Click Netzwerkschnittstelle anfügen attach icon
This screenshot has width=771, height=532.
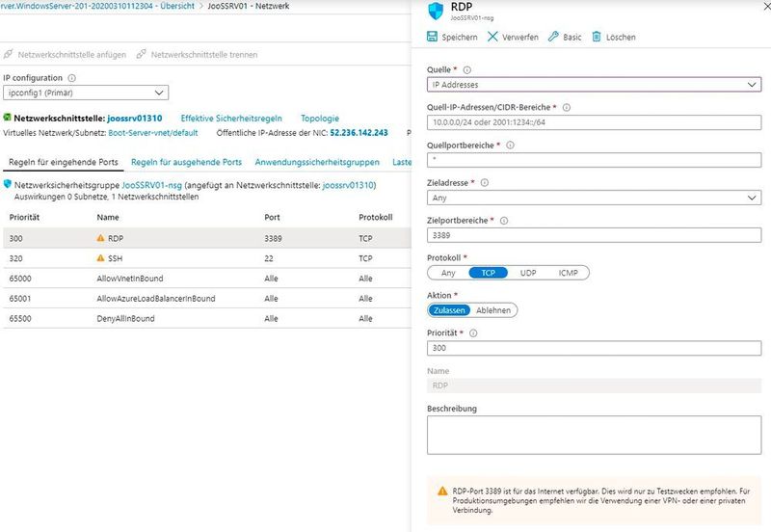coord(8,54)
